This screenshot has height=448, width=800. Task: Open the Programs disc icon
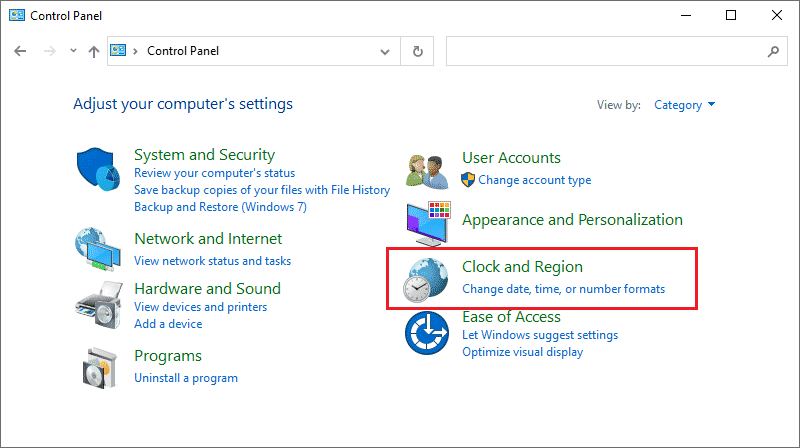99,368
